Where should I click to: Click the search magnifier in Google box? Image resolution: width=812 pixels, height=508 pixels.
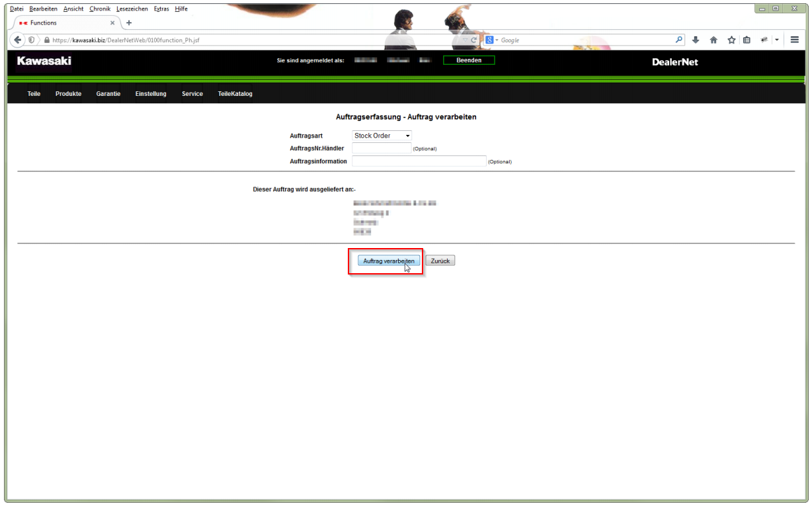coord(679,40)
